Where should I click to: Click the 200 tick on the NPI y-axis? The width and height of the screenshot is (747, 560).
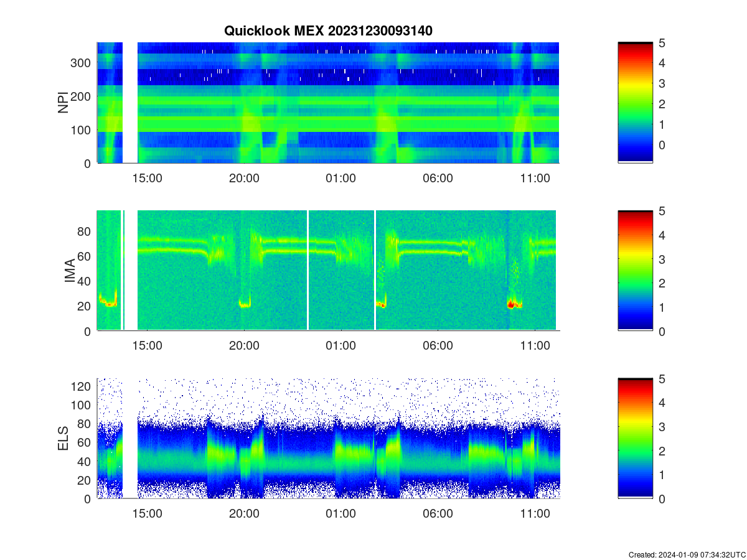(x=82, y=96)
